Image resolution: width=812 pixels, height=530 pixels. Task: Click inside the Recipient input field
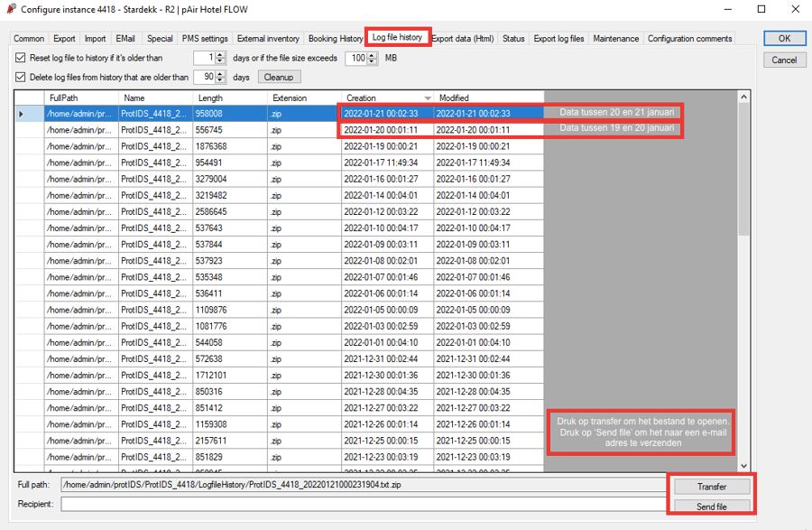tap(361, 505)
